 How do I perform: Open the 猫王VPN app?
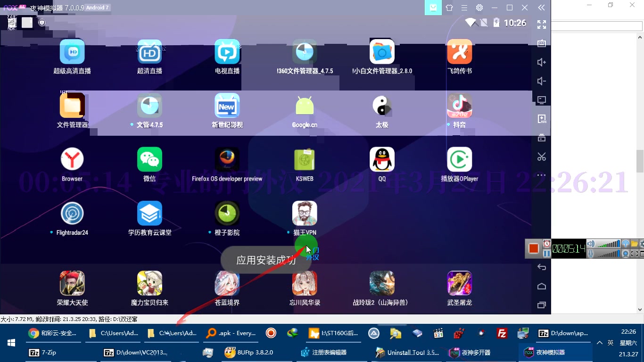click(305, 213)
